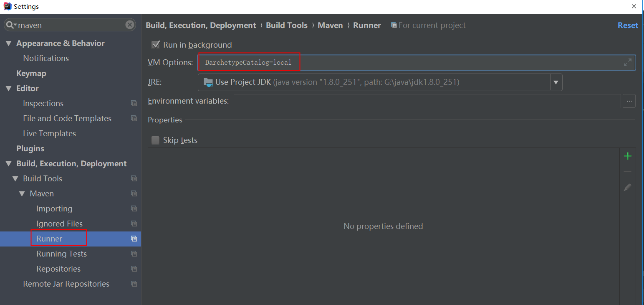644x305 pixels.
Task: Open Remote Jar Repositories settings
Action: (x=66, y=284)
